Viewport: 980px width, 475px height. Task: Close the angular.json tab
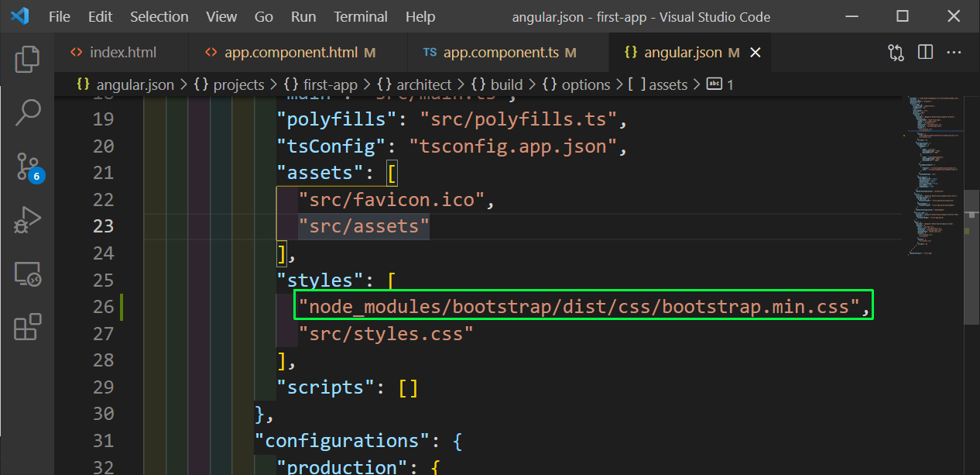tap(756, 53)
